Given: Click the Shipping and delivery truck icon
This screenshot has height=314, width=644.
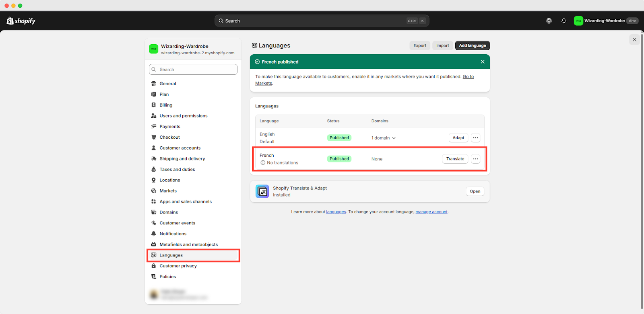Looking at the screenshot, I should [154, 159].
